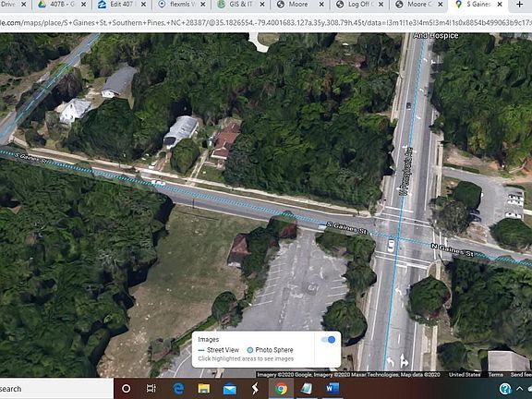Close the 'S Gaines' tab
532x399 pixels.
coord(500,5)
